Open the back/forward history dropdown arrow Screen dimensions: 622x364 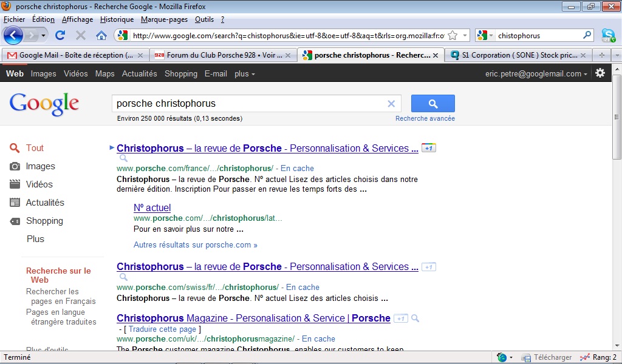[43, 36]
